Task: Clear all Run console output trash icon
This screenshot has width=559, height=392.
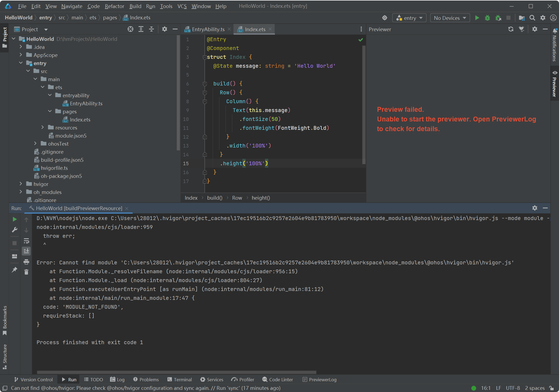Action: tap(26, 272)
